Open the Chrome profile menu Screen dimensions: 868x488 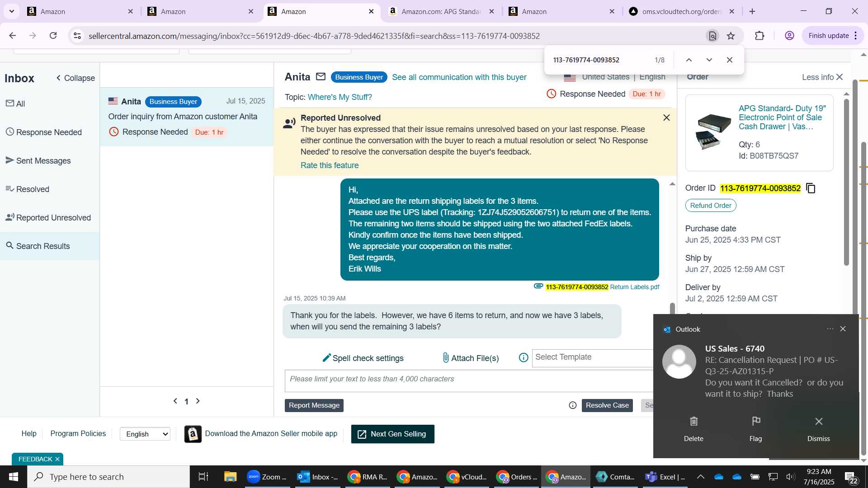click(x=789, y=36)
